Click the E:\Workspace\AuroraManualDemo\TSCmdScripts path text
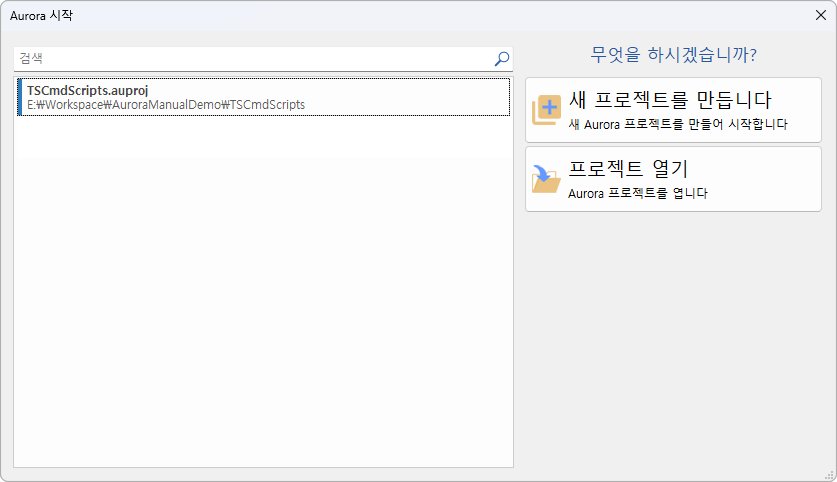This screenshot has height=482, width=837. click(x=166, y=105)
